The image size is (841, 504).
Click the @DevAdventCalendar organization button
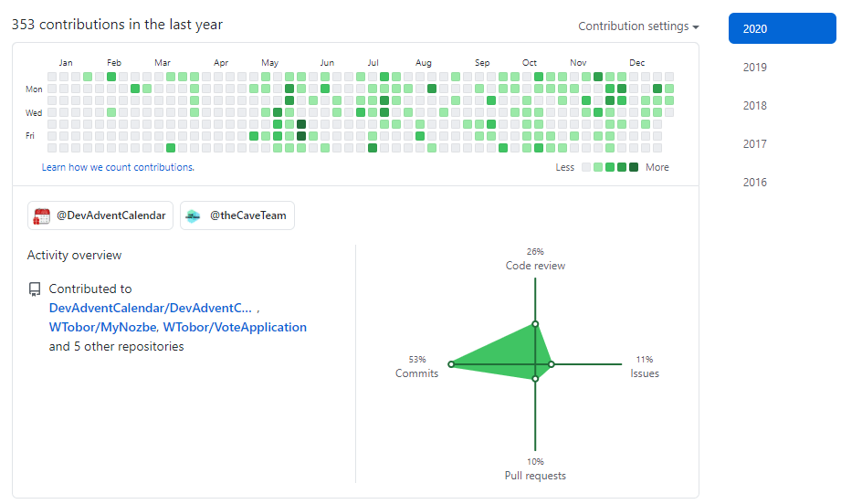pos(100,216)
